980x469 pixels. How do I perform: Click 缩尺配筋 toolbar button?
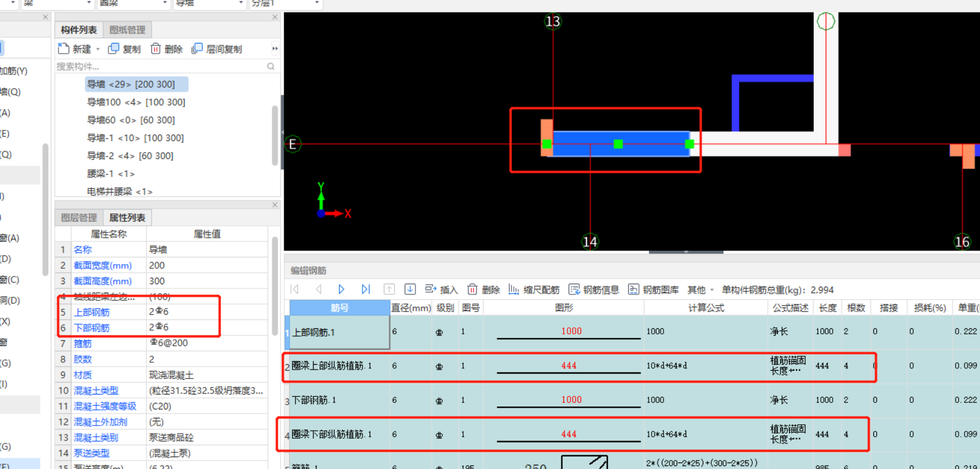(x=534, y=290)
